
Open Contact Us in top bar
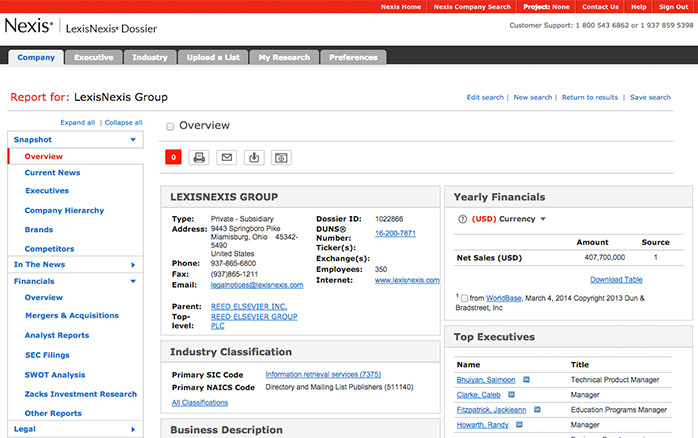click(600, 7)
